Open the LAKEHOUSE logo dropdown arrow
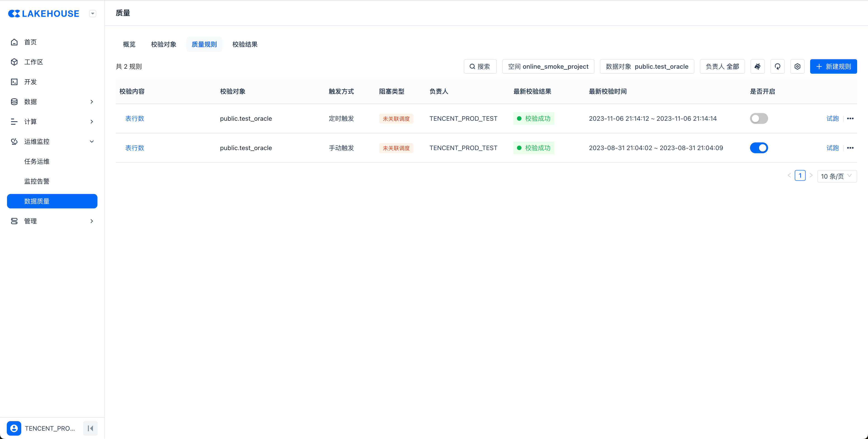 coord(93,14)
